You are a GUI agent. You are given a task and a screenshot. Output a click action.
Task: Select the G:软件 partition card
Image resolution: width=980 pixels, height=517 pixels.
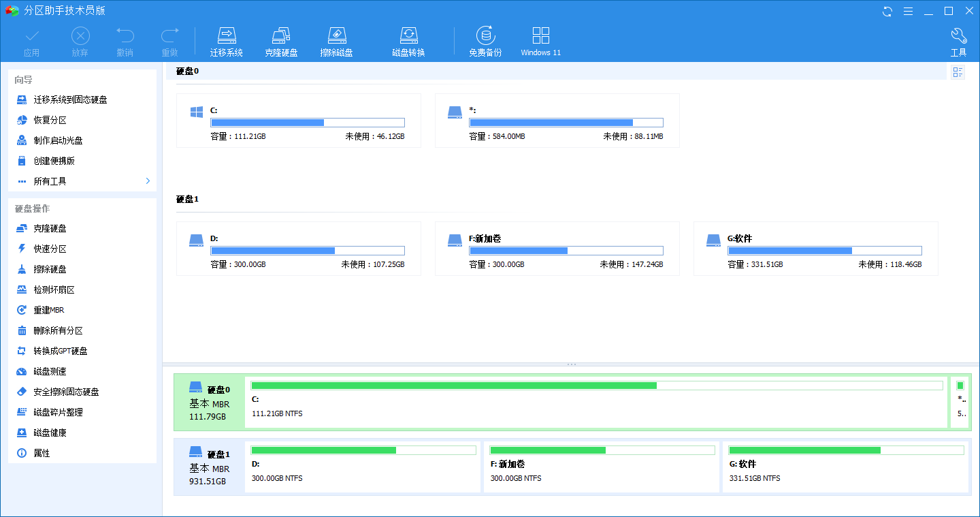(x=816, y=249)
